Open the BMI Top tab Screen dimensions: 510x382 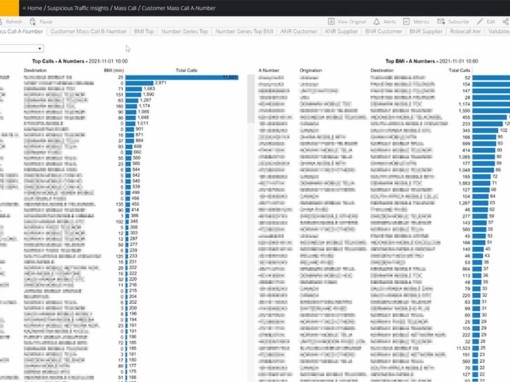point(144,31)
